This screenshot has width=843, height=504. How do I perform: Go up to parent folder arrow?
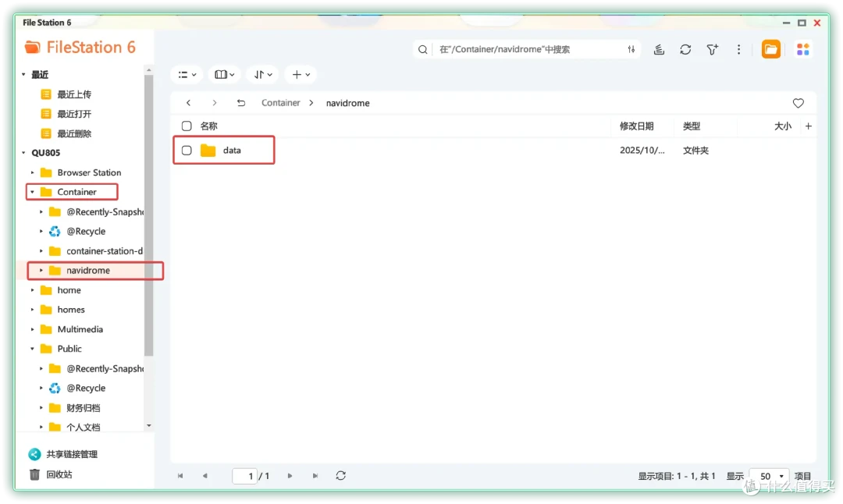pos(241,103)
